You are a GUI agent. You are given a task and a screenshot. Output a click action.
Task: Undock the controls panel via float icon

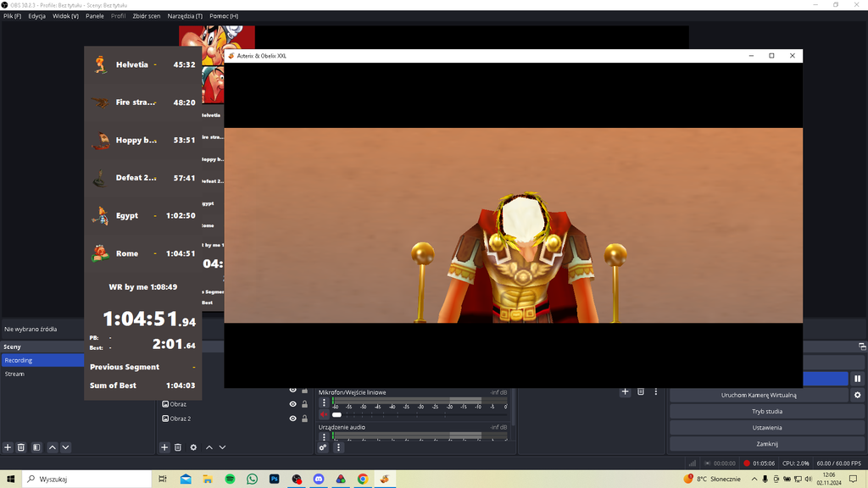[x=862, y=347]
